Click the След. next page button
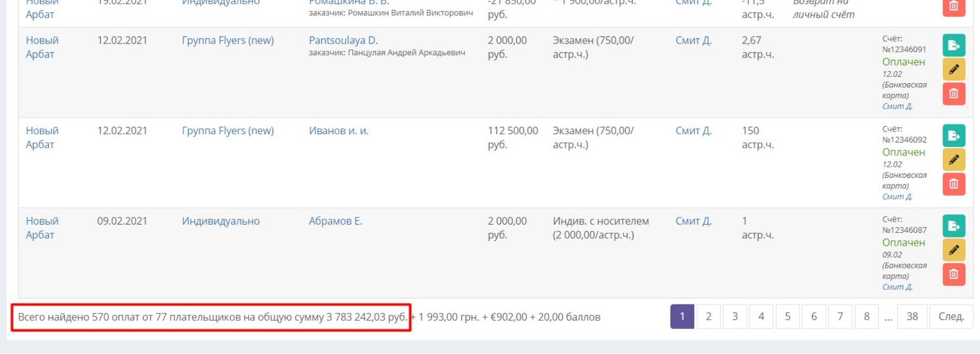This screenshot has width=980, height=354. pyautogui.click(x=951, y=316)
